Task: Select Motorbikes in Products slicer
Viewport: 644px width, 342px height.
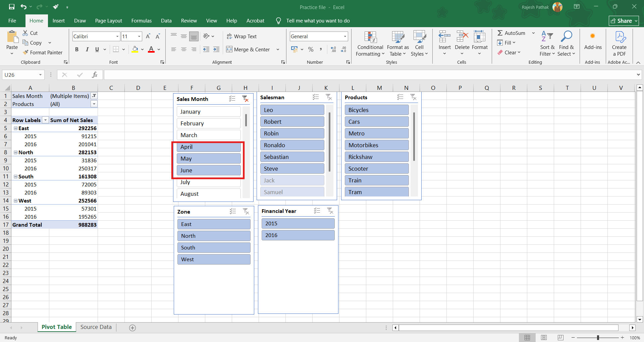Action: (x=376, y=145)
